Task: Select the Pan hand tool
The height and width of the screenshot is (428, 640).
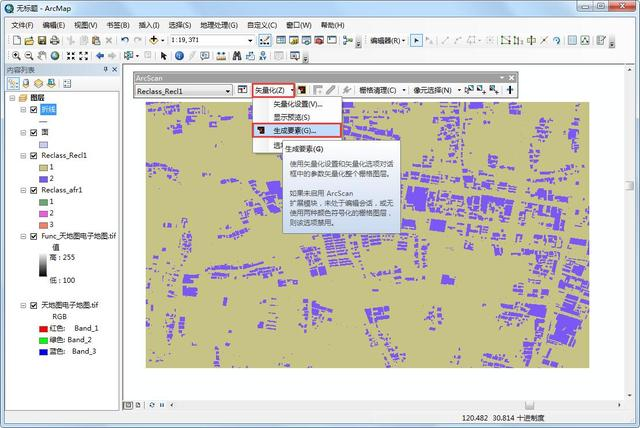Action: (x=42, y=56)
